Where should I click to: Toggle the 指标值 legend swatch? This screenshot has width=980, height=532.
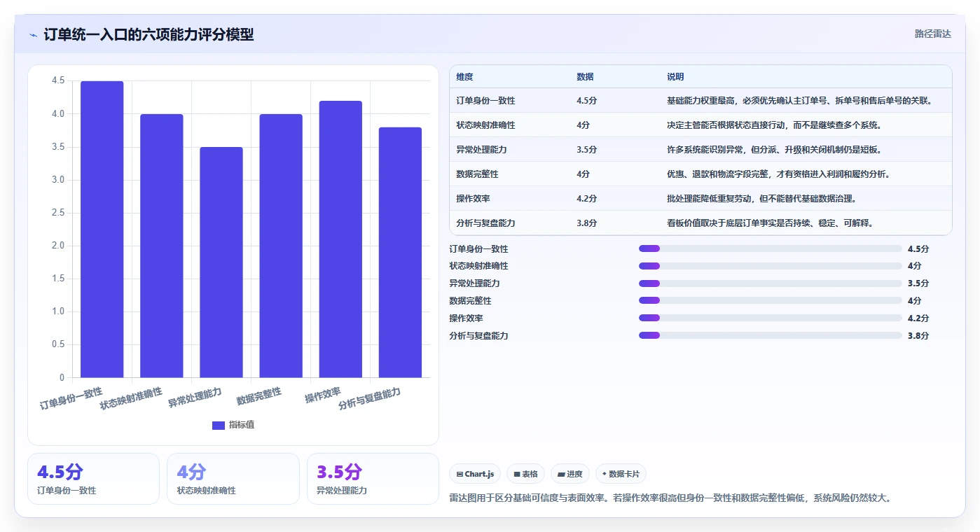pos(219,425)
